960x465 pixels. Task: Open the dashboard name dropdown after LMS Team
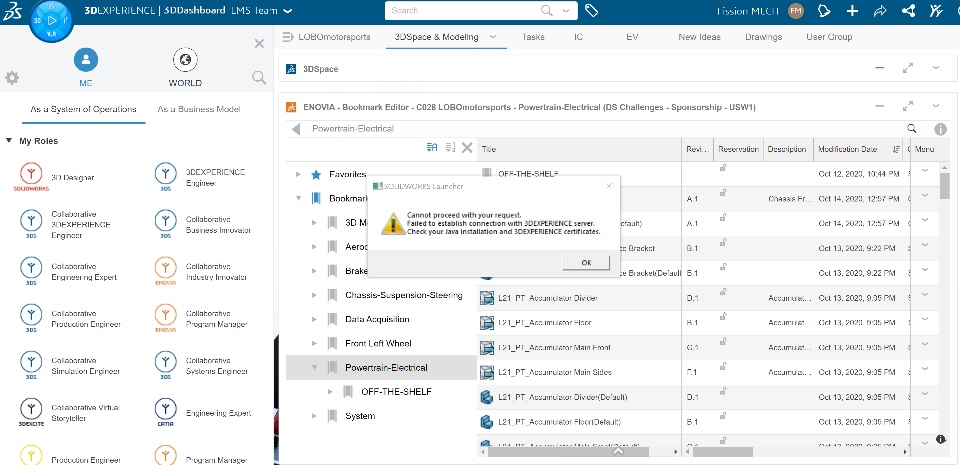click(x=288, y=11)
